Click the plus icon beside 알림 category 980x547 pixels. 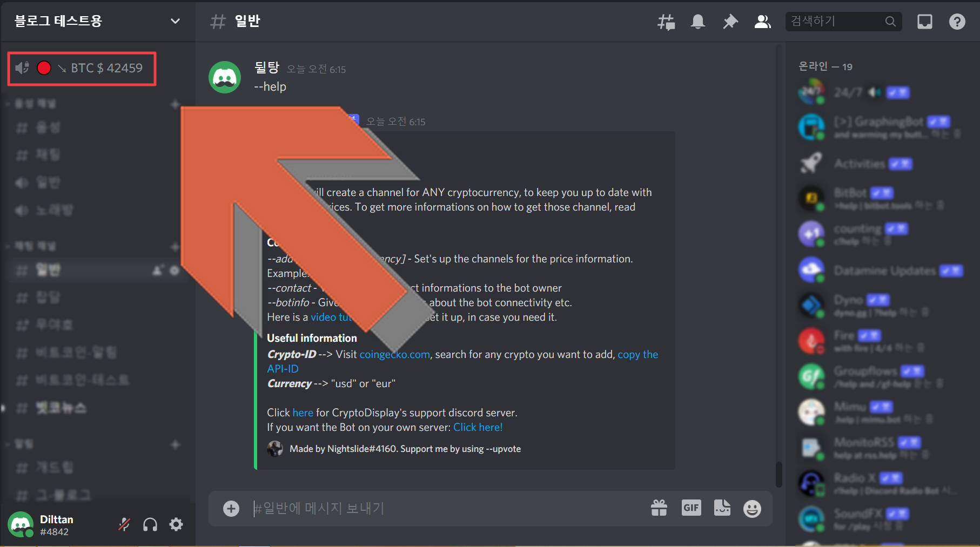pyautogui.click(x=174, y=444)
